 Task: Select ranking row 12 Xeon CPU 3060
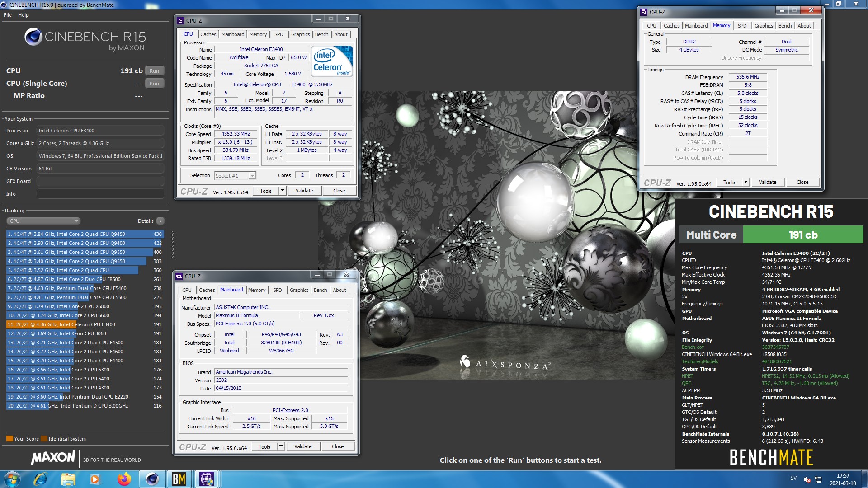click(x=85, y=333)
